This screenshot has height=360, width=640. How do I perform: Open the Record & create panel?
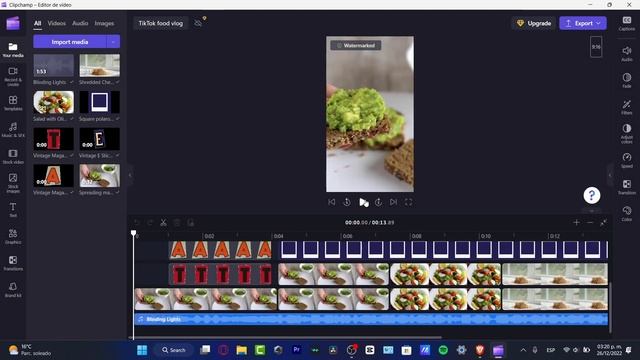[13, 76]
